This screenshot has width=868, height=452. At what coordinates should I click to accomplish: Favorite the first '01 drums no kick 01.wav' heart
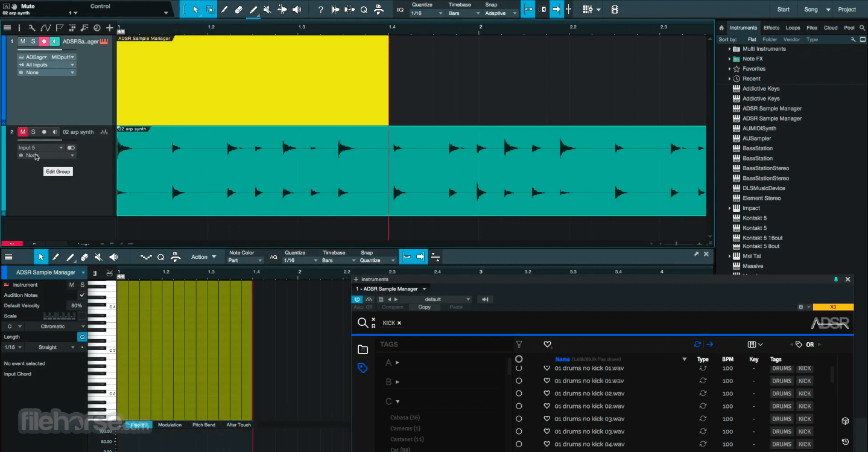point(547,368)
